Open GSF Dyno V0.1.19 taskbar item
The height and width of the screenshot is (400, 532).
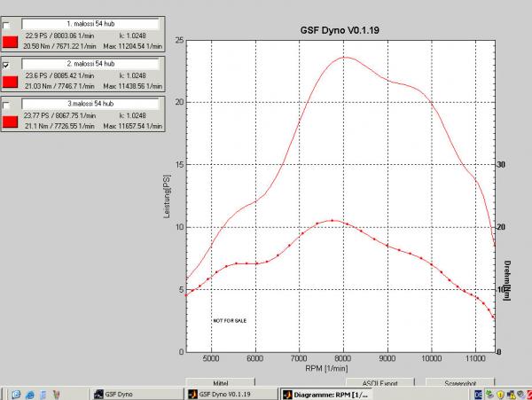(x=231, y=394)
